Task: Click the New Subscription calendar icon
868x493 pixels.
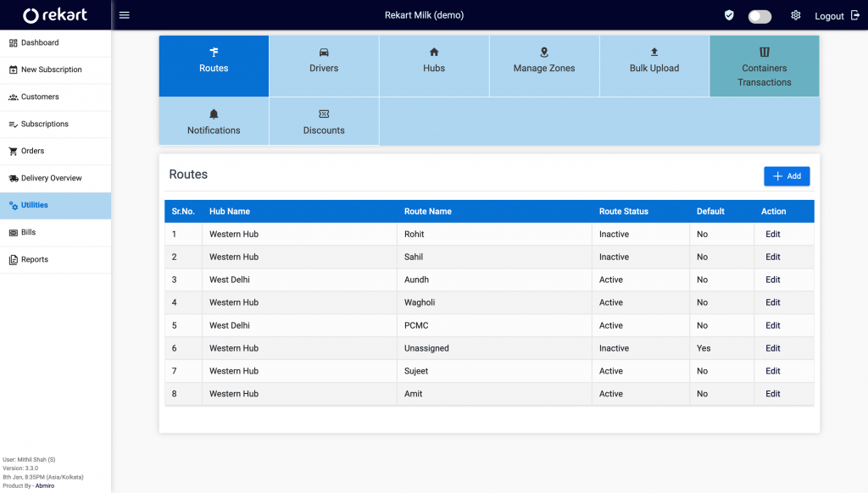Action: point(14,69)
